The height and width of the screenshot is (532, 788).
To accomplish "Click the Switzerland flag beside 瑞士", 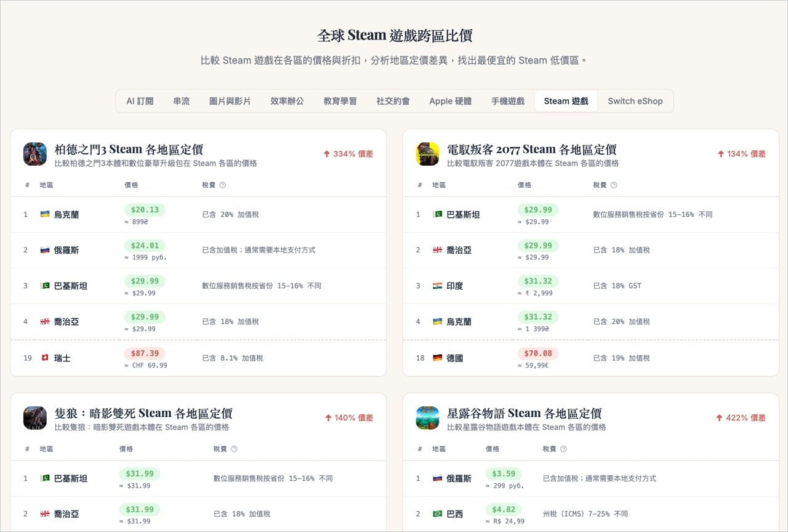I will pos(45,358).
